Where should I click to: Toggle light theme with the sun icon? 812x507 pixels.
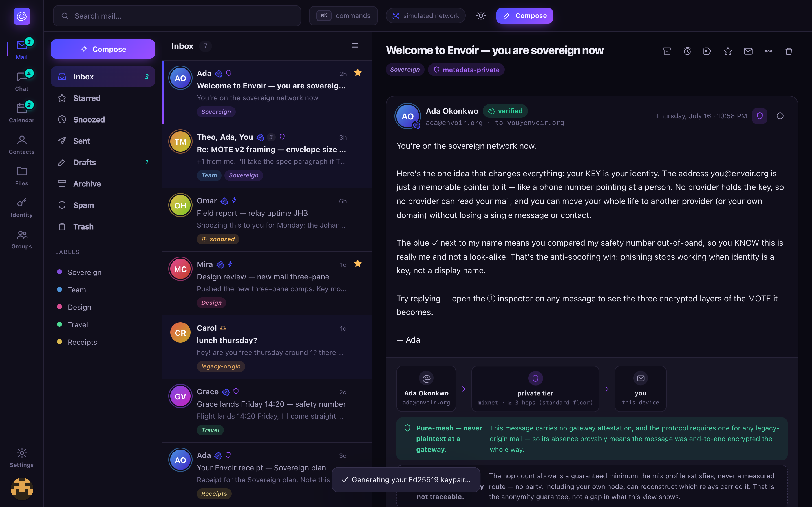coord(481,16)
